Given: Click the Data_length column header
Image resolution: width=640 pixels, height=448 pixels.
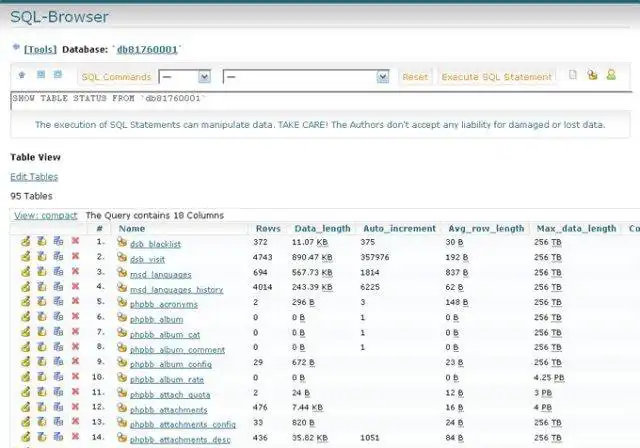Looking at the screenshot, I should coord(322,228).
